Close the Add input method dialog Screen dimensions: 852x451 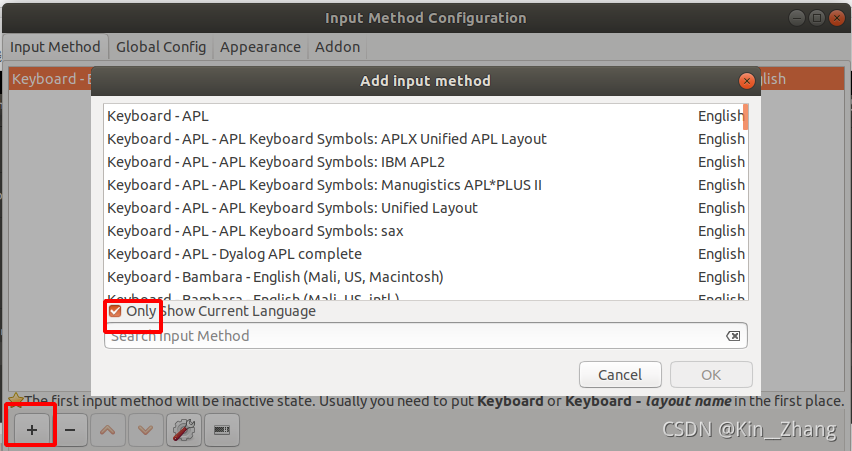click(746, 81)
